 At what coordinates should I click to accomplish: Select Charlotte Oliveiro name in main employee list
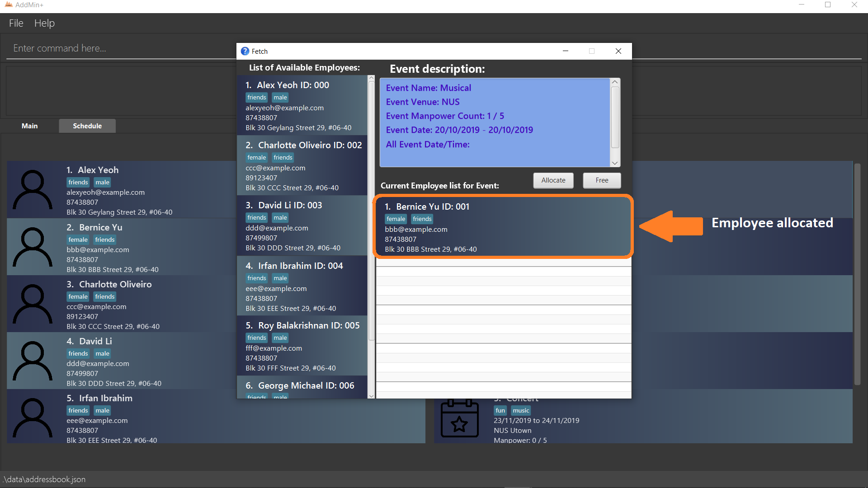[115, 285]
